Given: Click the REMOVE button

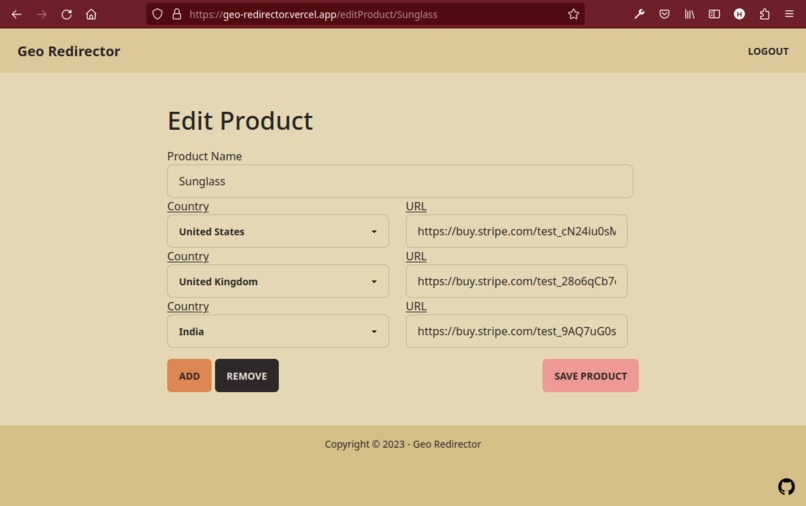Looking at the screenshot, I should [x=247, y=375].
